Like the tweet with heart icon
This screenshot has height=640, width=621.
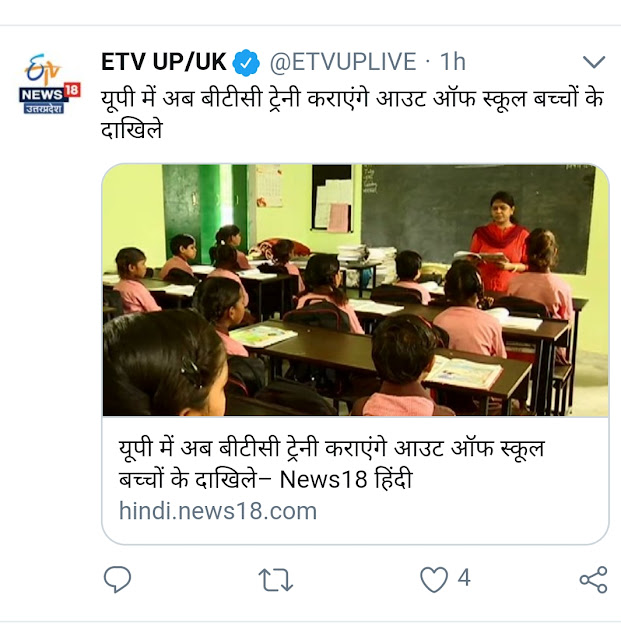(434, 579)
